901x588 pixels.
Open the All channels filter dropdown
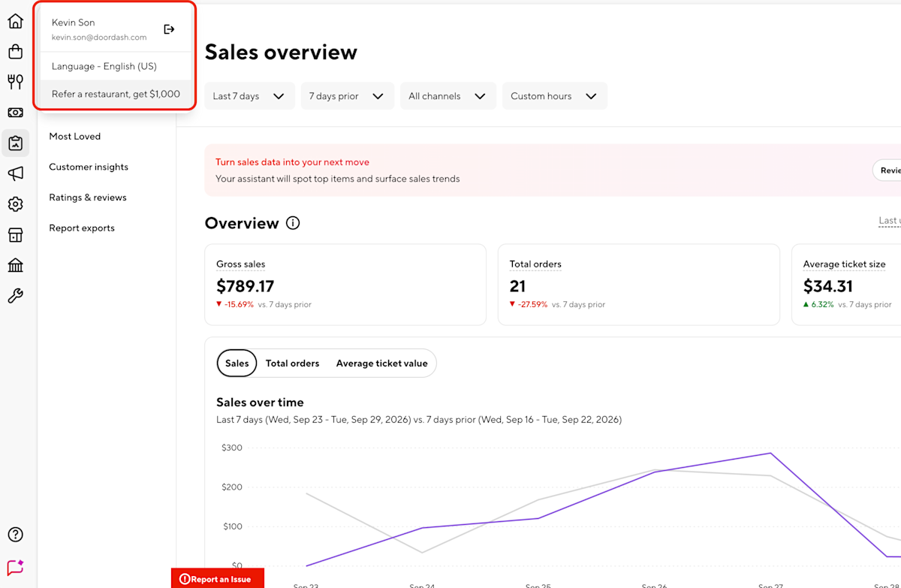pos(448,96)
